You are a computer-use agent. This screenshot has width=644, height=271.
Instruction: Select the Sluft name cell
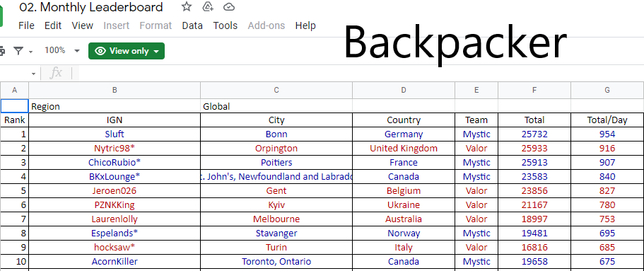point(115,134)
